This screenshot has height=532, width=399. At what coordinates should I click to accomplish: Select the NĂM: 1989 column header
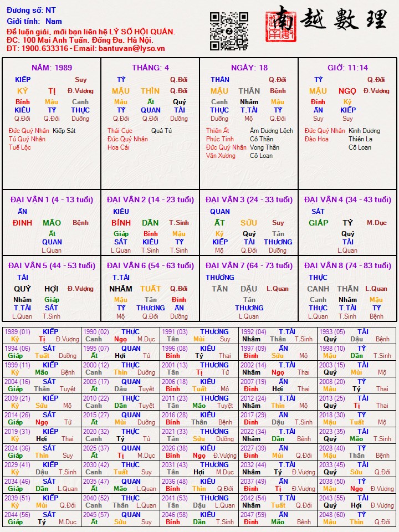coord(52,68)
